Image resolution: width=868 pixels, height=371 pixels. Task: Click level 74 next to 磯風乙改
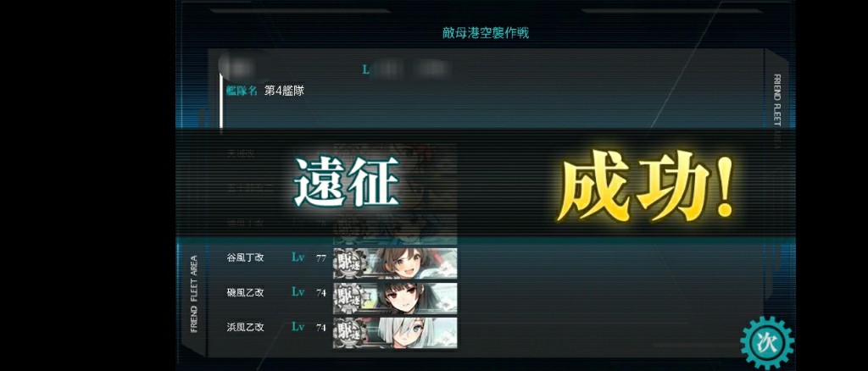click(321, 293)
